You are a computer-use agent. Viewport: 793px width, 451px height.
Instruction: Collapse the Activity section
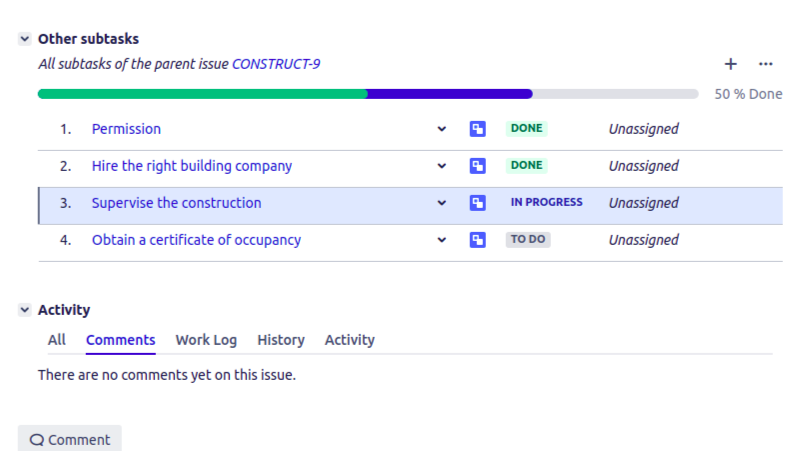(25, 310)
